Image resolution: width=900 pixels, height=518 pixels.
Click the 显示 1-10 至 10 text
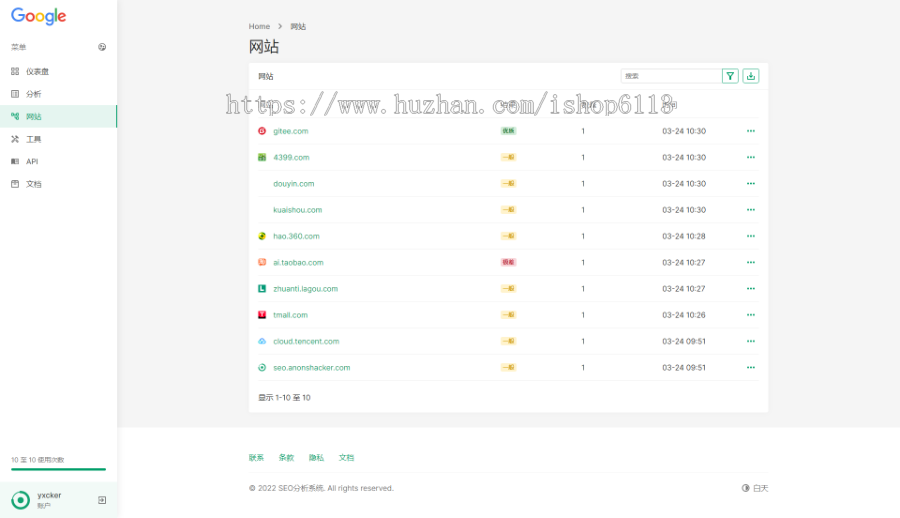point(284,397)
